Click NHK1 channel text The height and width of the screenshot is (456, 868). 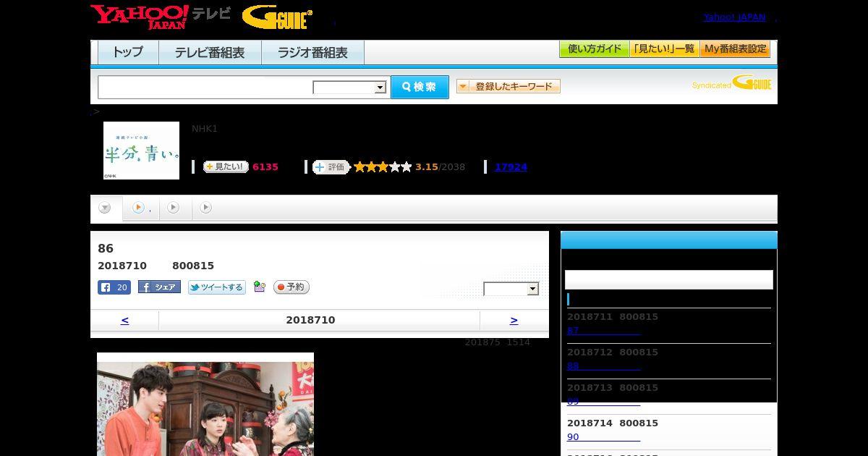click(205, 129)
